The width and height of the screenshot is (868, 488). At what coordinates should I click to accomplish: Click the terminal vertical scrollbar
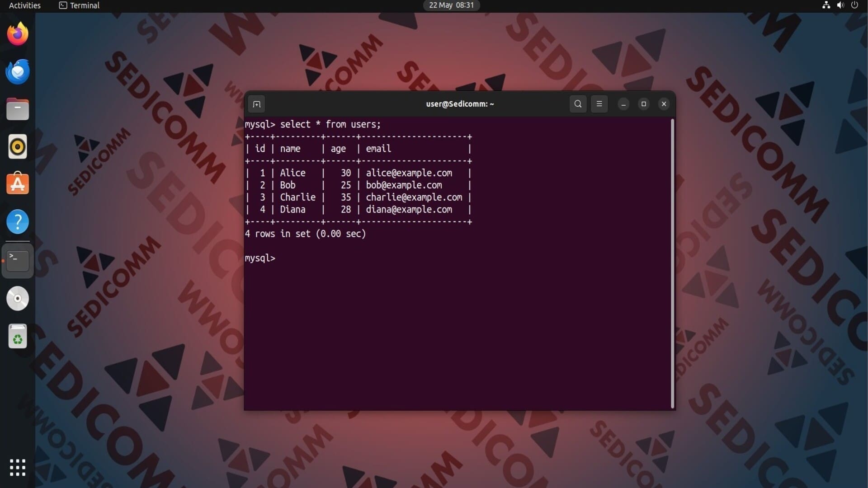tap(672, 263)
